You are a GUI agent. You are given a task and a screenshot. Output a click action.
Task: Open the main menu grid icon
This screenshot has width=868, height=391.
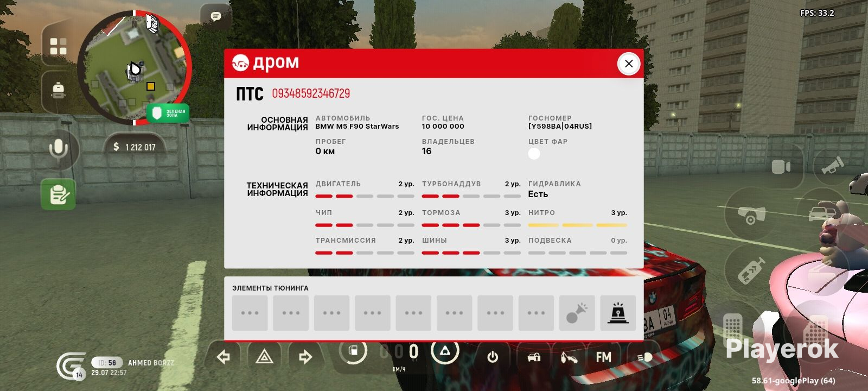tap(58, 46)
